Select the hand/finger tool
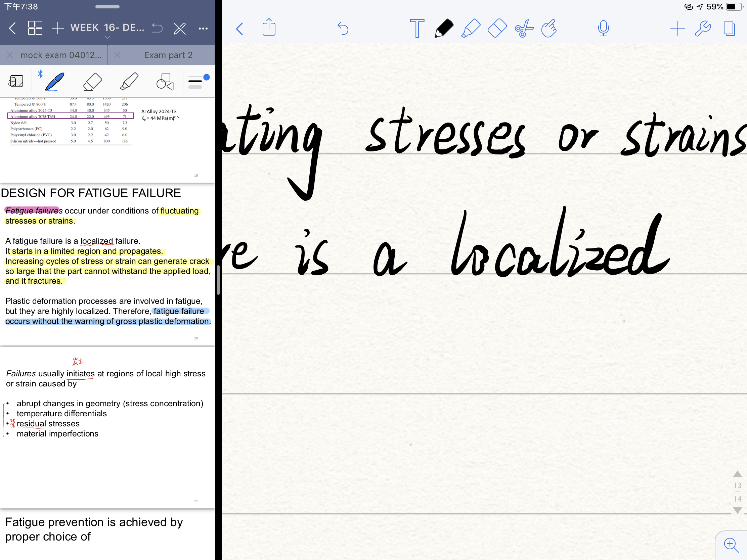Screen dimensions: 747x560 point(549,28)
